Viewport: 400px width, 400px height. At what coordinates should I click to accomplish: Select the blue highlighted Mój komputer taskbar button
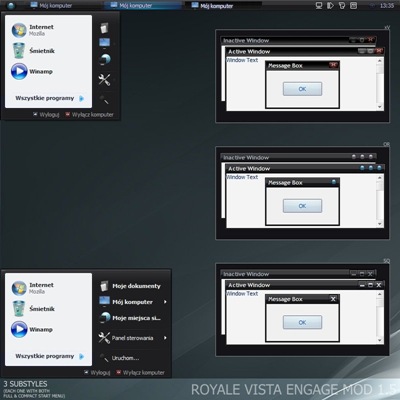(143, 5)
